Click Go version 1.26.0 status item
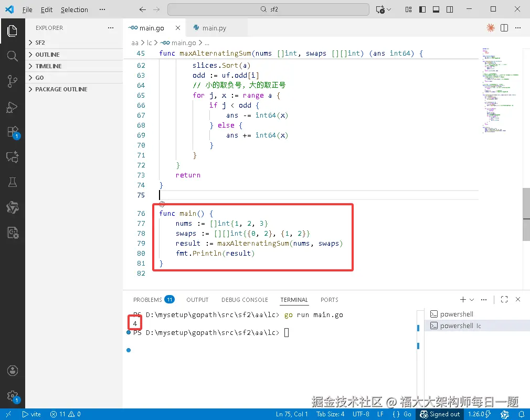This screenshot has height=420, width=530. (479, 414)
